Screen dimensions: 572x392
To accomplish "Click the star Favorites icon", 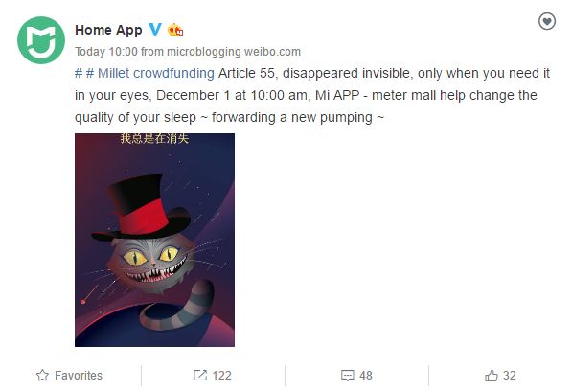I will 43,375.
